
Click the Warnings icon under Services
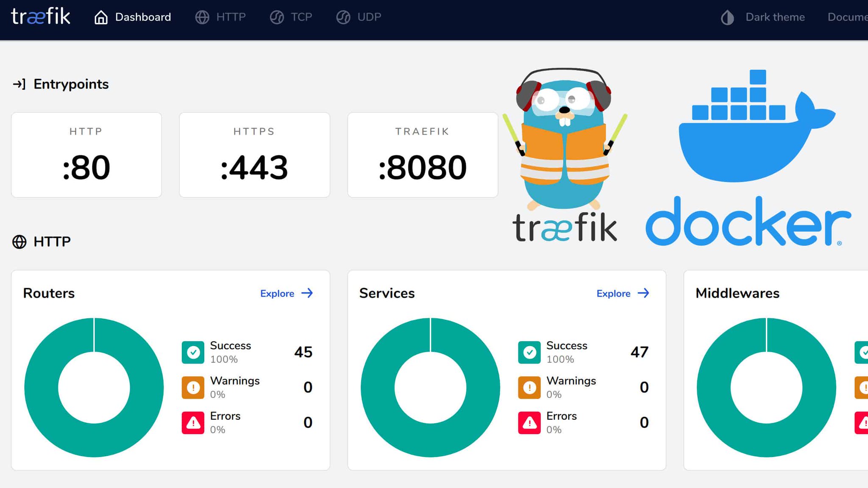coord(529,387)
